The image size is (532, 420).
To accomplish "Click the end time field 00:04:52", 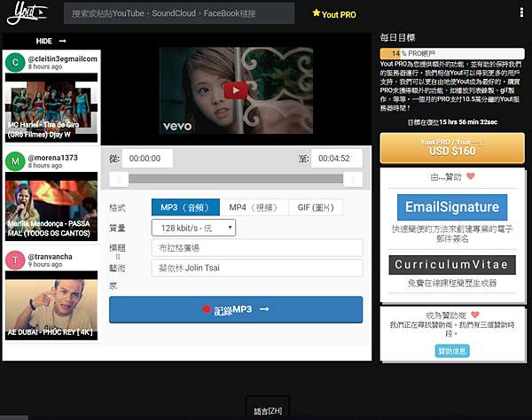I will tap(337, 159).
